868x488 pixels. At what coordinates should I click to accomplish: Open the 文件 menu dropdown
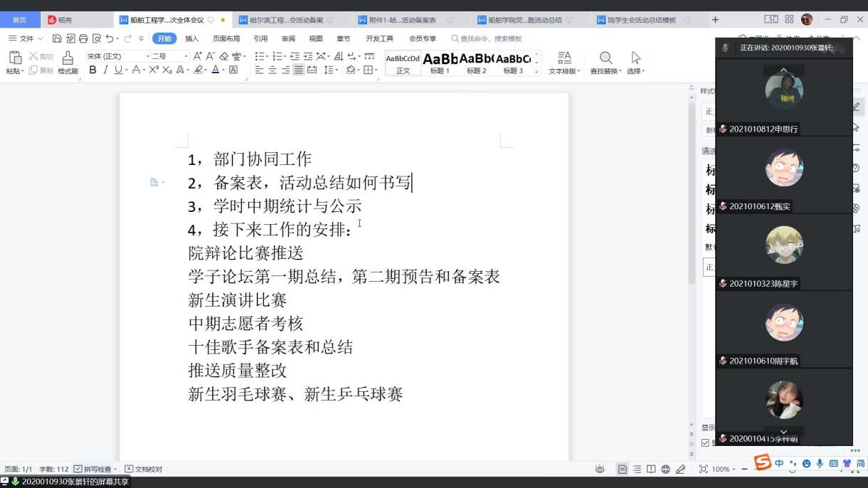[26, 38]
